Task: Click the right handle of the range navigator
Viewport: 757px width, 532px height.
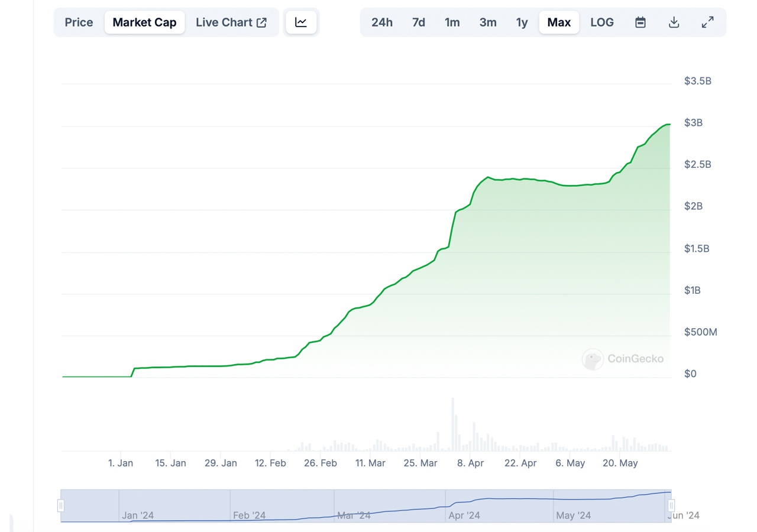Action: [x=671, y=505]
